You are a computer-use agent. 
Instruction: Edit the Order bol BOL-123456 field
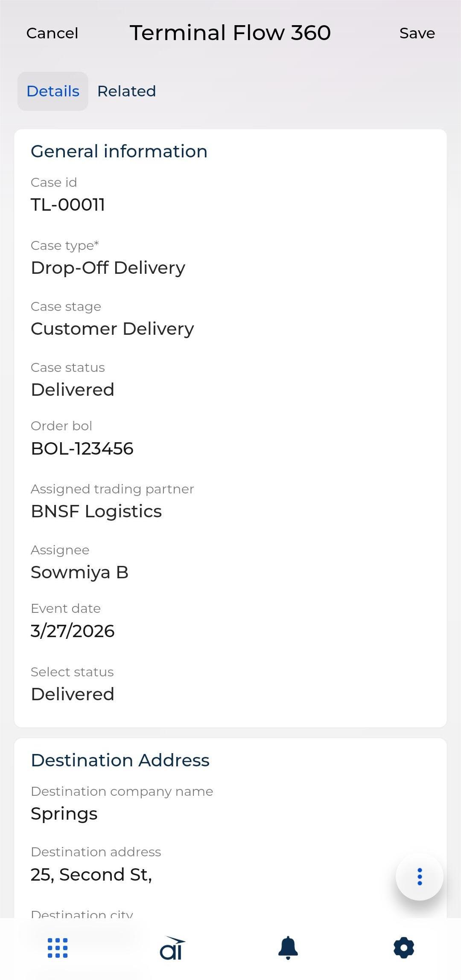click(x=82, y=449)
